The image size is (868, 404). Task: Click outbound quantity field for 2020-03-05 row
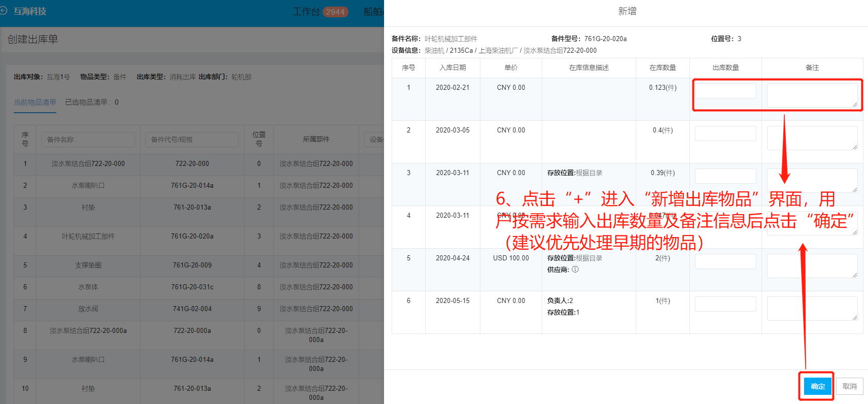coord(725,133)
